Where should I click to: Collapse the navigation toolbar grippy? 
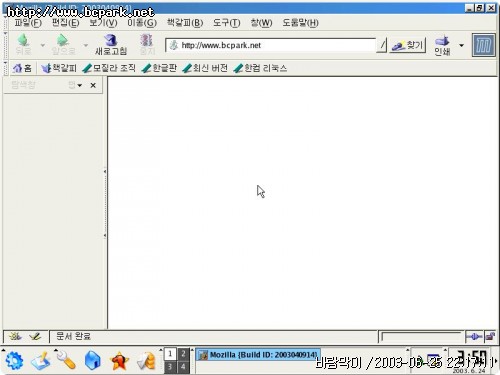(x=5, y=45)
